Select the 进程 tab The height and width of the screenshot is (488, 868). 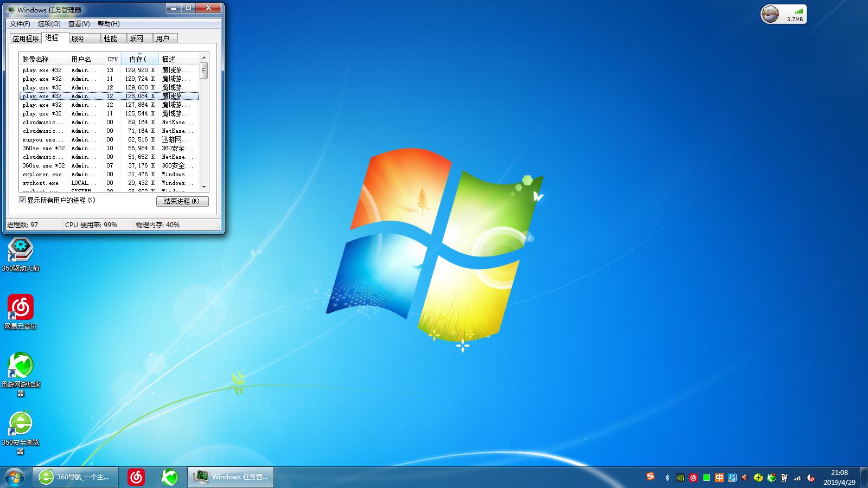[x=55, y=37]
